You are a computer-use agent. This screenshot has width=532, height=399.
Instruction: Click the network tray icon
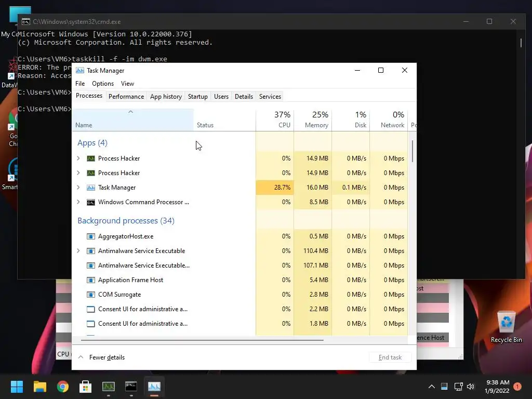(458, 387)
